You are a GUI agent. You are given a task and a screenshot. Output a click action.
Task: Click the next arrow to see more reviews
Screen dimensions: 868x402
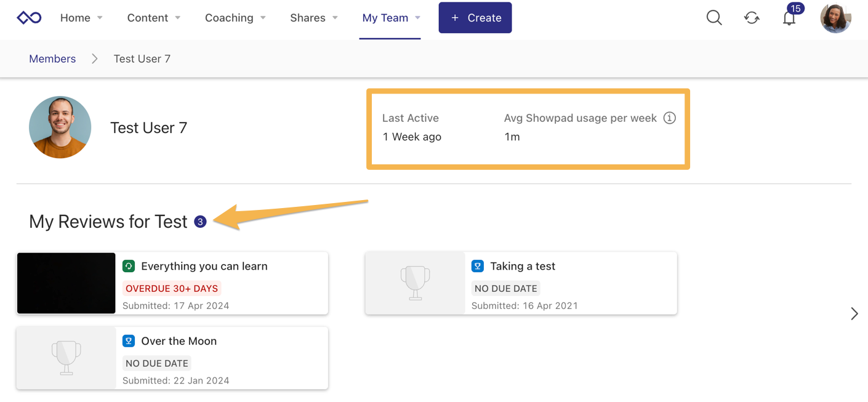pos(854,314)
